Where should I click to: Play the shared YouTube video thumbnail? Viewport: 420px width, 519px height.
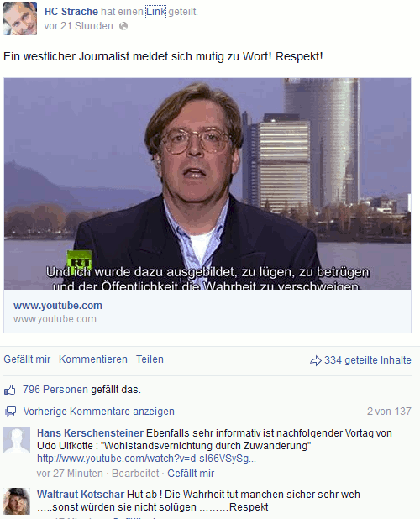click(207, 184)
